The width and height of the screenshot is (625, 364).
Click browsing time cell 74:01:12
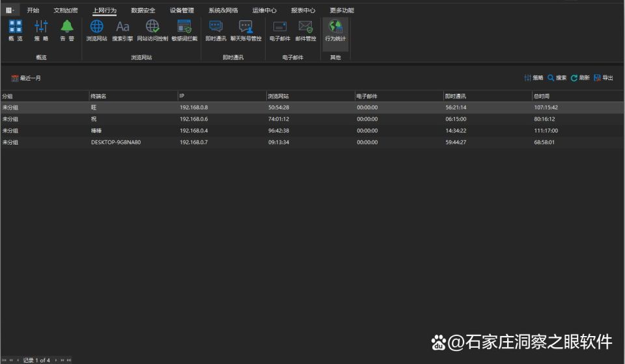(279, 119)
